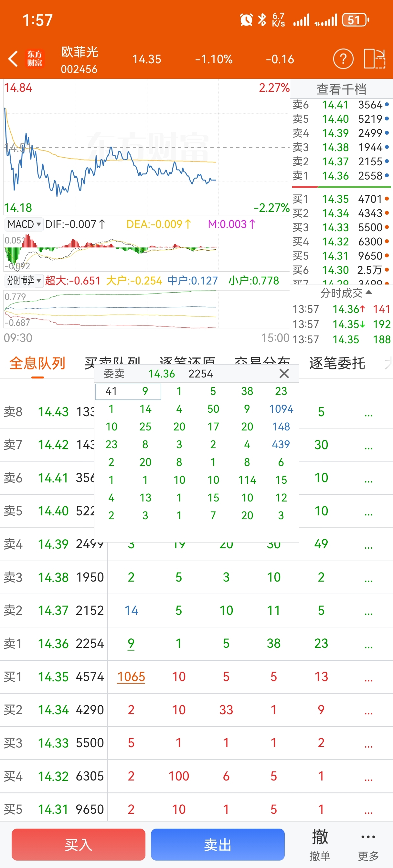Tap the 100 order in 买4 row
The height and width of the screenshot is (868, 393).
click(179, 776)
